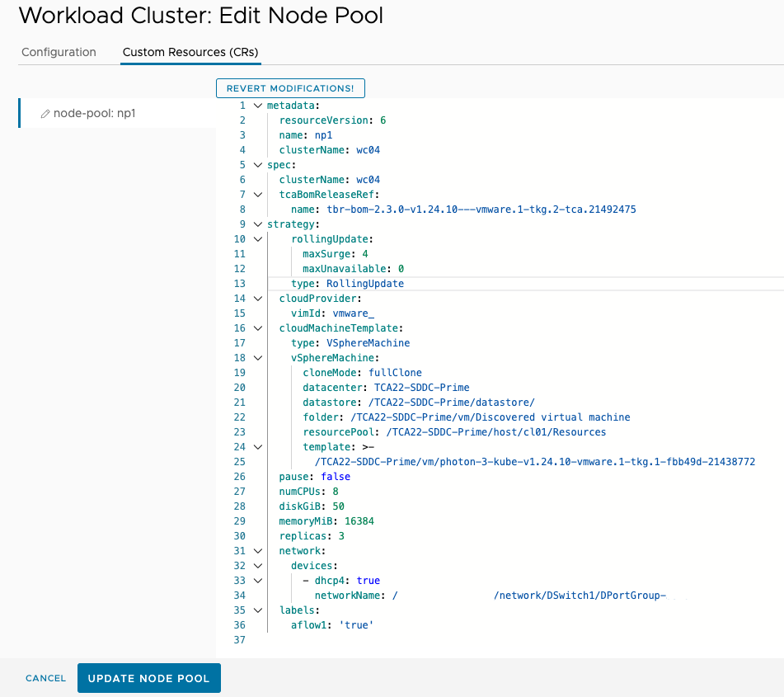Cancel editing the node pool
Viewport: 784px width, 697px height.
pyautogui.click(x=45, y=678)
